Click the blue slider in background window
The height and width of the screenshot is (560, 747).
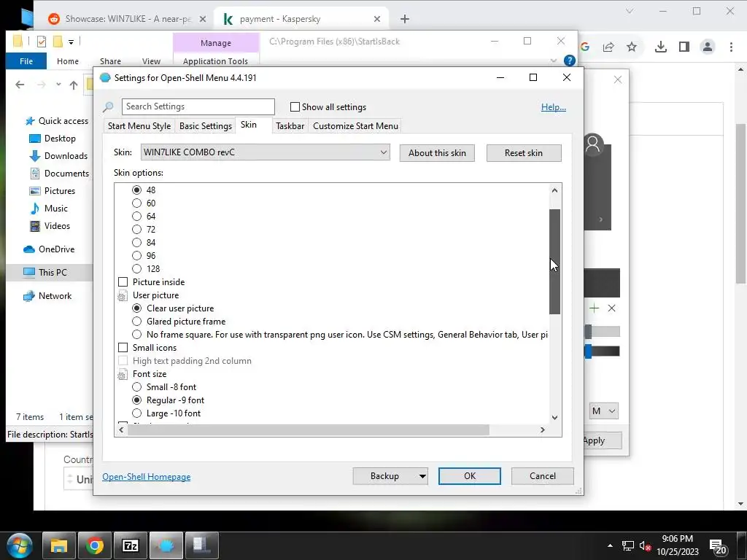pos(589,351)
